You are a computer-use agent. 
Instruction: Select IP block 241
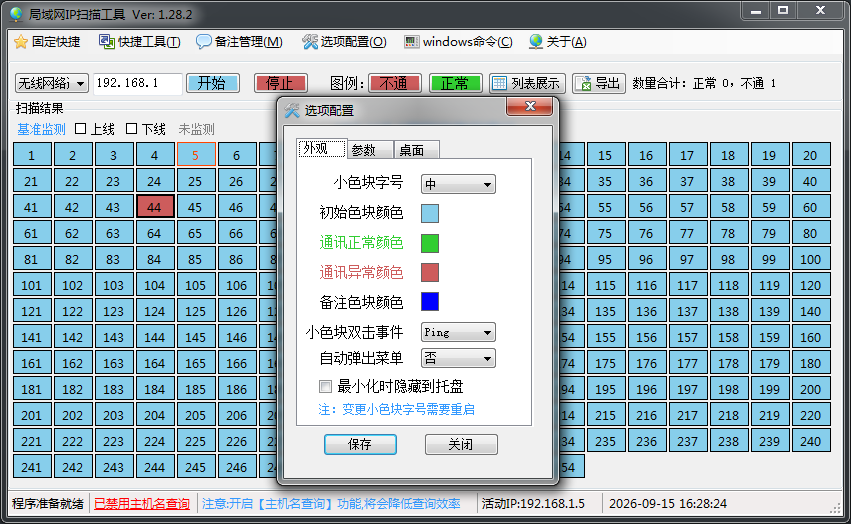click(32, 466)
